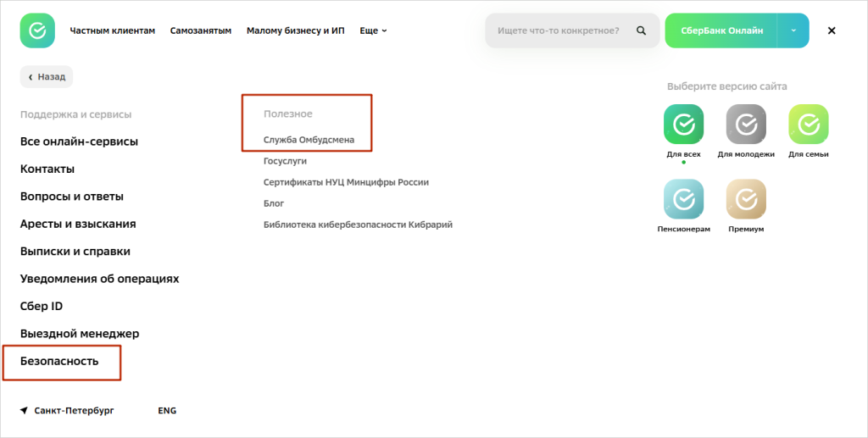This screenshot has height=438, width=868.
Task: Open the 'Вопросы и ответы' section
Action: tap(72, 197)
